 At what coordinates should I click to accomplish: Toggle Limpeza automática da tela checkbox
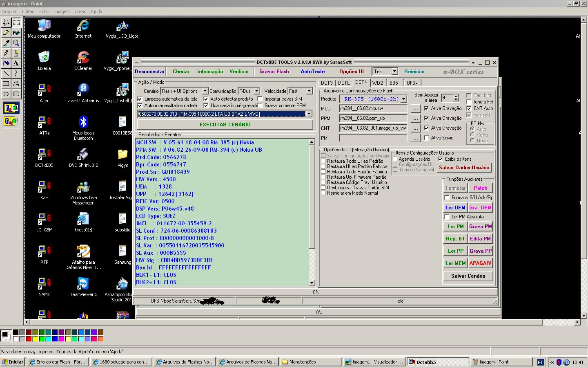[x=140, y=99]
